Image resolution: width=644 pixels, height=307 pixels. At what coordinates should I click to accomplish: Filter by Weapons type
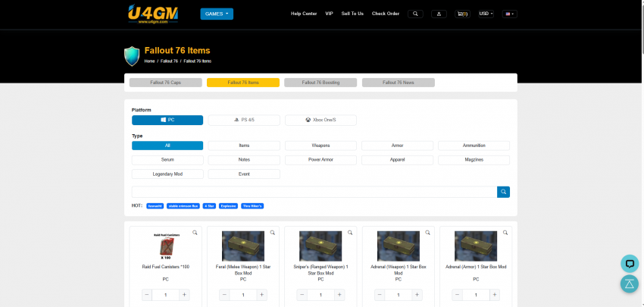click(320, 146)
